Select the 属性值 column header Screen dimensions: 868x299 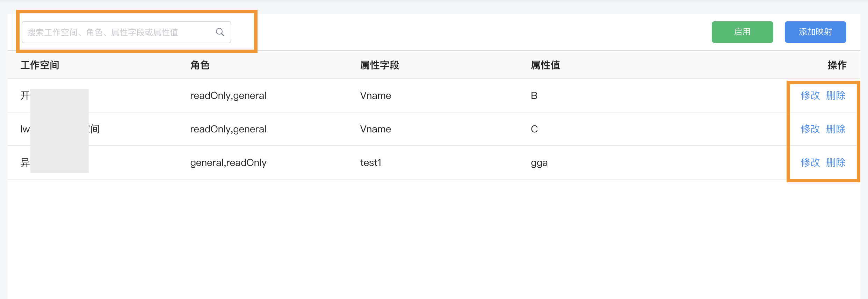(x=545, y=65)
